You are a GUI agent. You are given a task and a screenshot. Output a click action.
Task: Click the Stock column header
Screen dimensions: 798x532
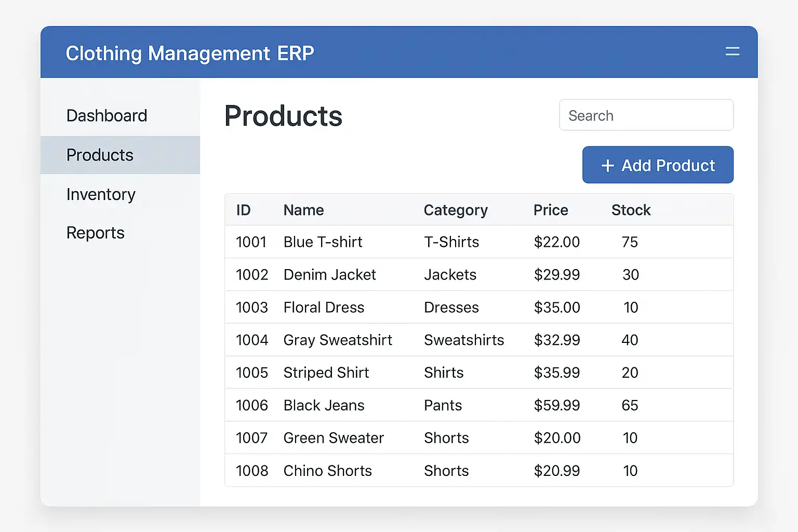point(631,210)
